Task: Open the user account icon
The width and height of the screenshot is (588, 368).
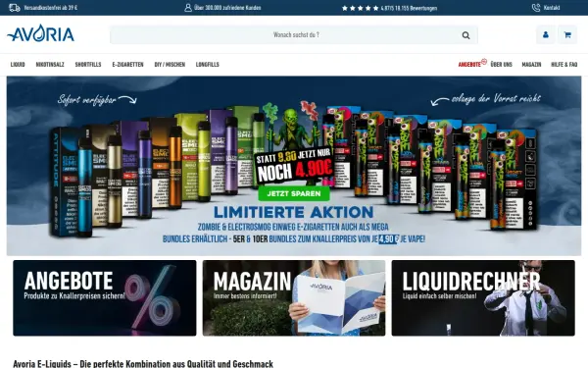Action: 546,35
